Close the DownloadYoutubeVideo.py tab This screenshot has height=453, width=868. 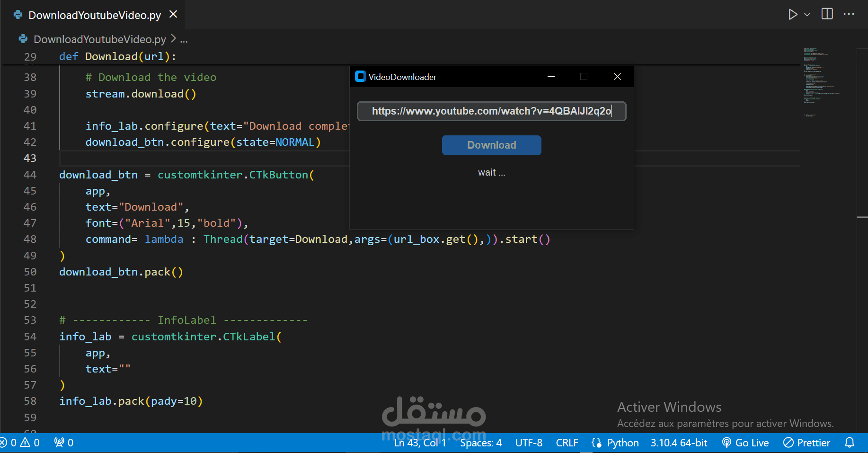click(173, 15)
